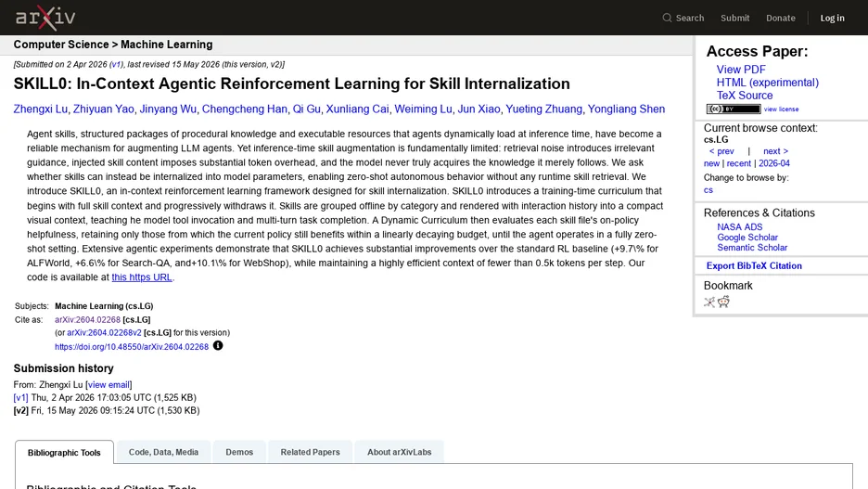The height and width of the screenshot is (489, 868).
Task: Switch to Code, Data, Media tab
Action: click(x=163, y=452)
